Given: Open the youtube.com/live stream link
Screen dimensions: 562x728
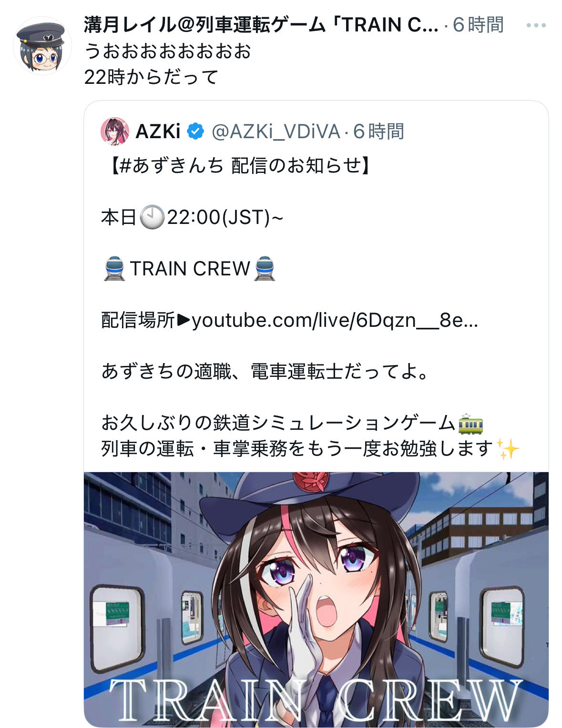Looking at the screenshot, I should point(335,320).
